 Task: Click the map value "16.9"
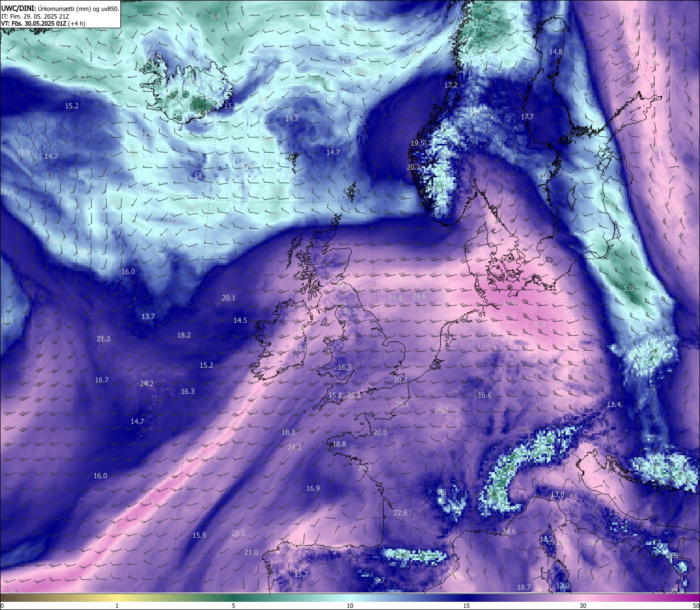[313, 488]
